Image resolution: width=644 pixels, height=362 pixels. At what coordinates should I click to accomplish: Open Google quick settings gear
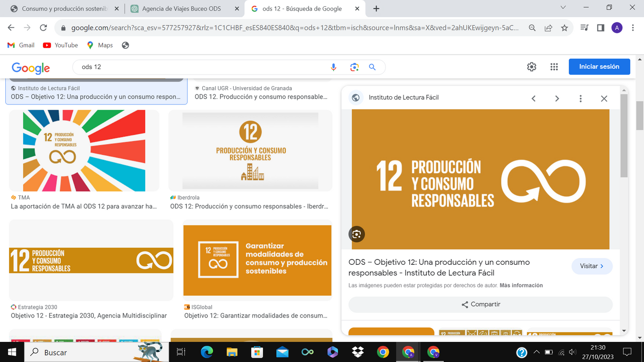pos(531,67)
